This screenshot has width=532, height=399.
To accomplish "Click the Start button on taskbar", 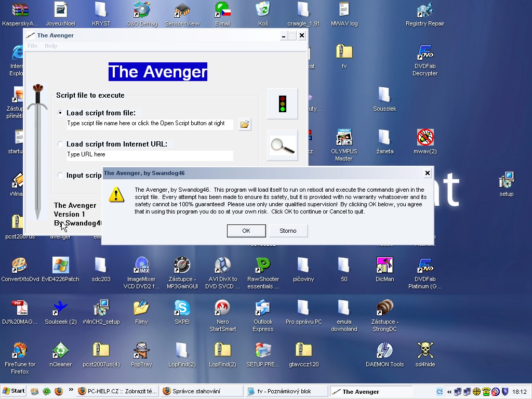I will pyautogui.click(x=14, y=391).
